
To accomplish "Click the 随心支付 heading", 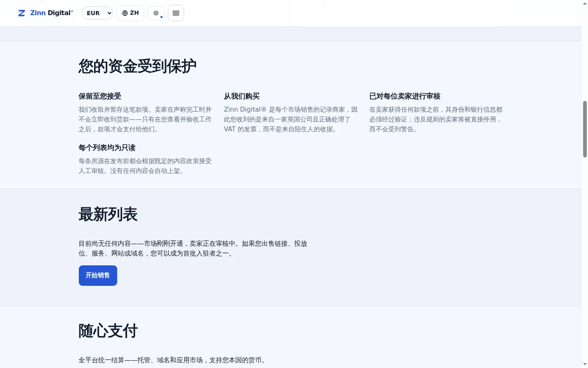I will click(108, 331).
